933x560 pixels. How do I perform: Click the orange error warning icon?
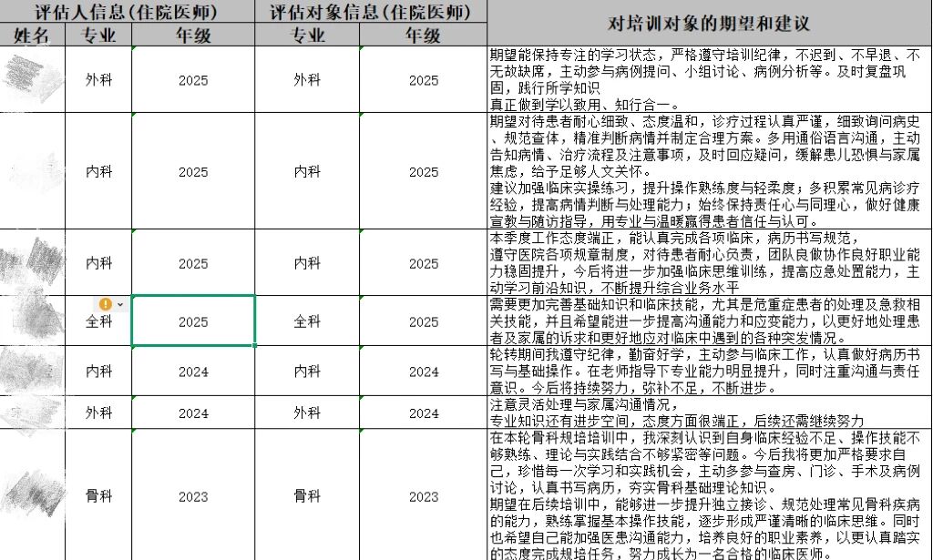pyautogui.click(x=106, y=303)
